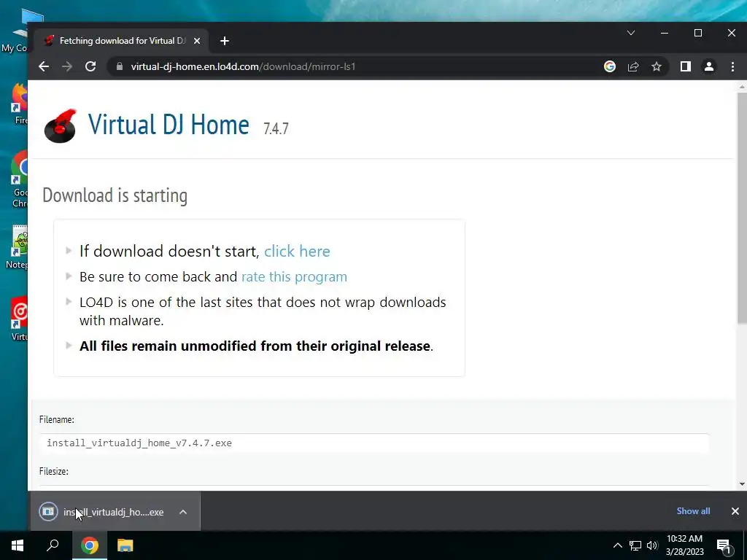Open the clock showing 10:32 AM

click(684, 545)
